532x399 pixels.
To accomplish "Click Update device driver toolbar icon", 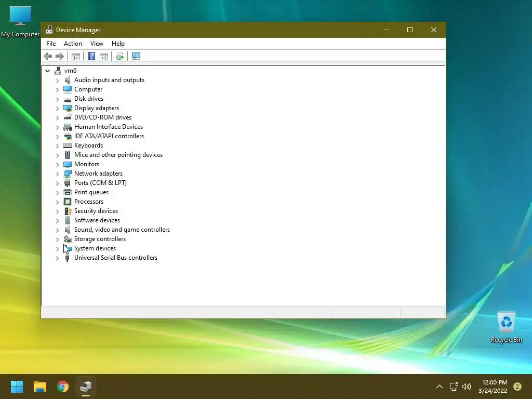I will pyautogui.click(x=120, y=56).
